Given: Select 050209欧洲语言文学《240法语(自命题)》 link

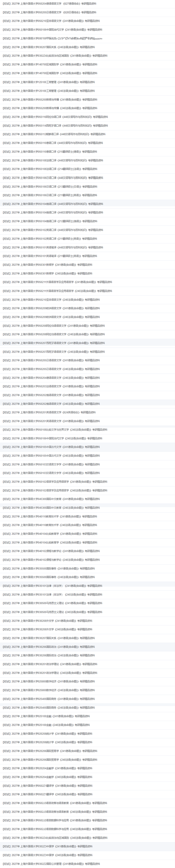Looking at the screenshot, I should click(x=51, y=317).
